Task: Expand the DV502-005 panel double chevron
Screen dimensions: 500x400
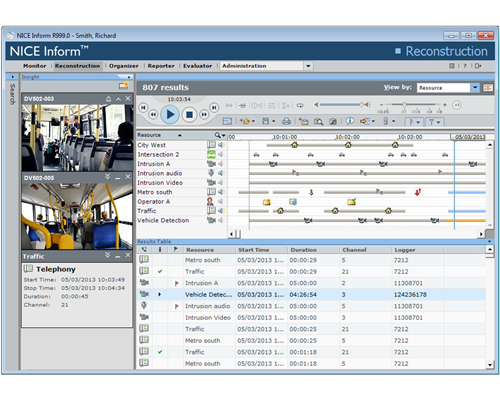Action: (x=107, y=177)
